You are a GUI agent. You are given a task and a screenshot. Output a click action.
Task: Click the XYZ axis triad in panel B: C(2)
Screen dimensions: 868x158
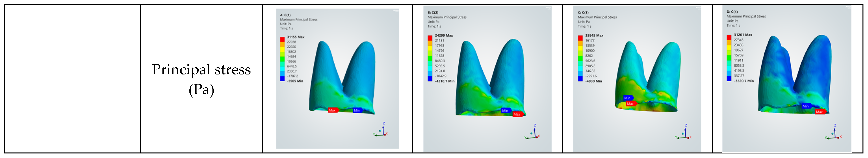tap(532, 132)
